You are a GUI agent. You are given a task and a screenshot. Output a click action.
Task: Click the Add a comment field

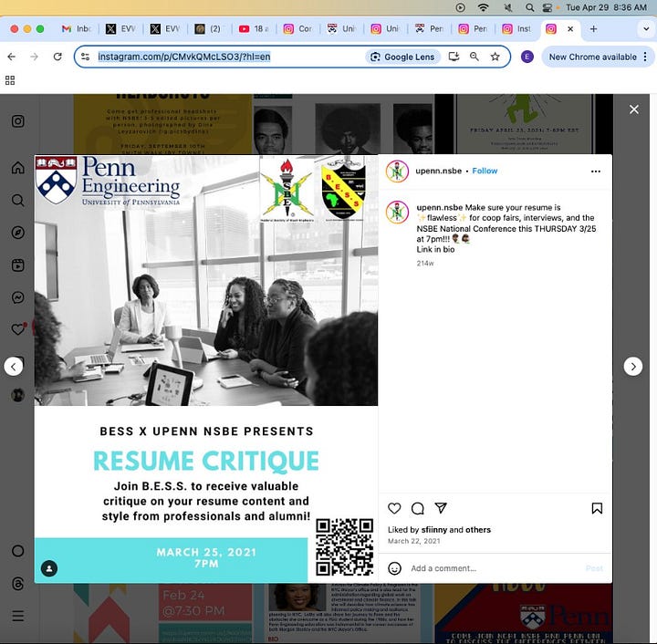point(495,568)
